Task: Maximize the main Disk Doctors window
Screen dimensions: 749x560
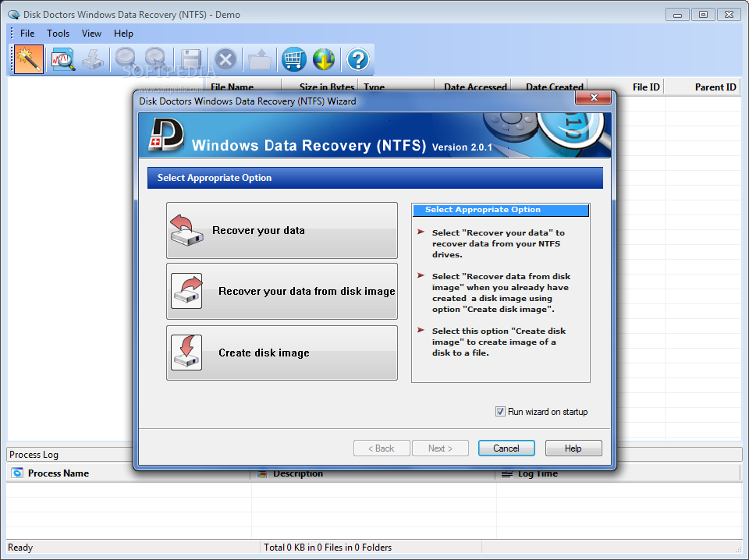Action: tap(703, 15)
